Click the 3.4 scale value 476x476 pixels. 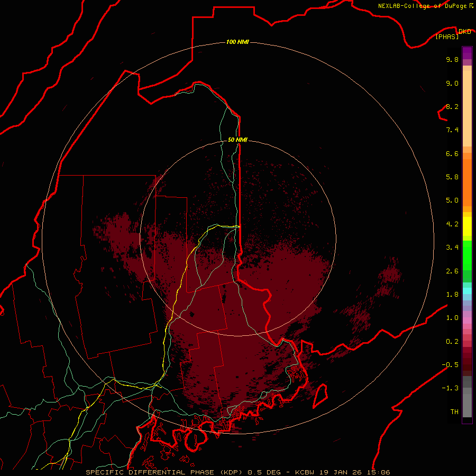click(452, 248)
